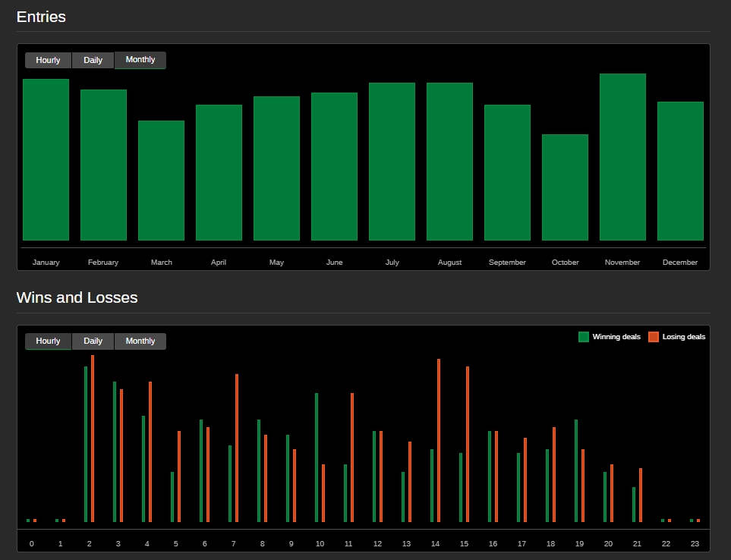Toggle Winning deals legend green swatch
This screenshot has width=731, height=560.
coord(583,337)
